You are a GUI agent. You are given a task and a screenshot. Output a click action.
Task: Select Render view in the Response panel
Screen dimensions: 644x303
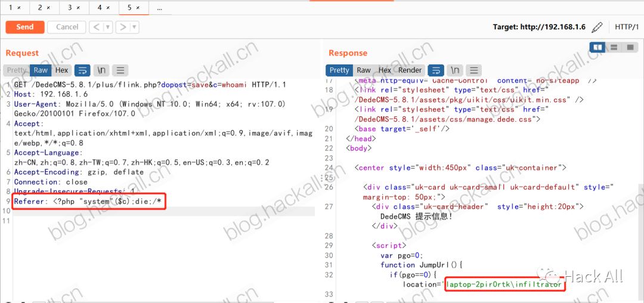point(410,70)
